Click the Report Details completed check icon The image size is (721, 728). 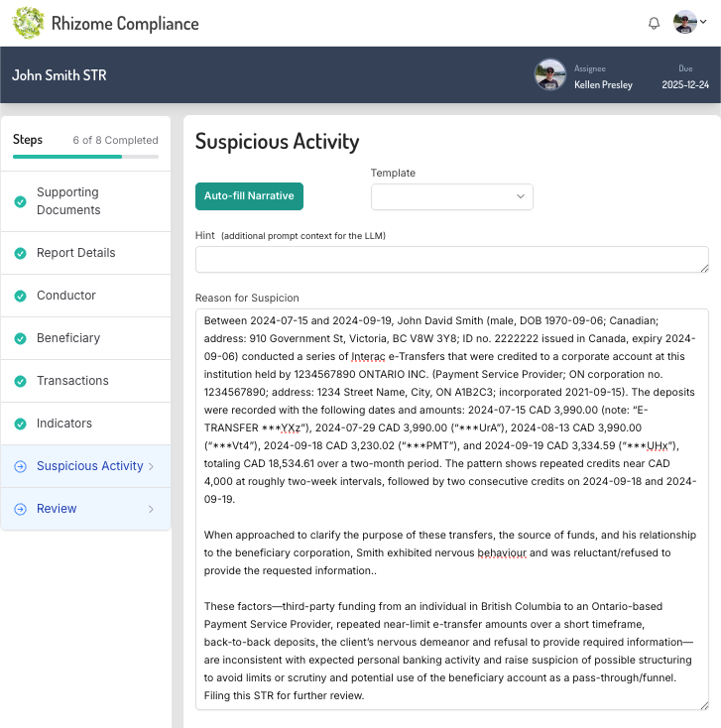(x=20, y=253)
